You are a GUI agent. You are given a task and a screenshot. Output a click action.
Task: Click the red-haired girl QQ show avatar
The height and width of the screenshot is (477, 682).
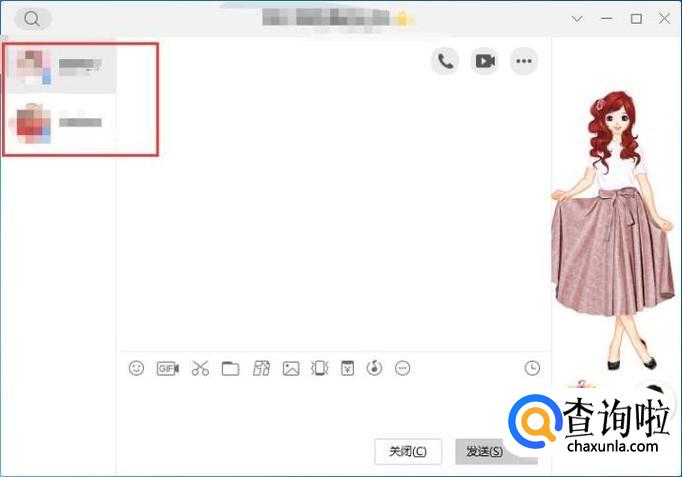[613, 230]
